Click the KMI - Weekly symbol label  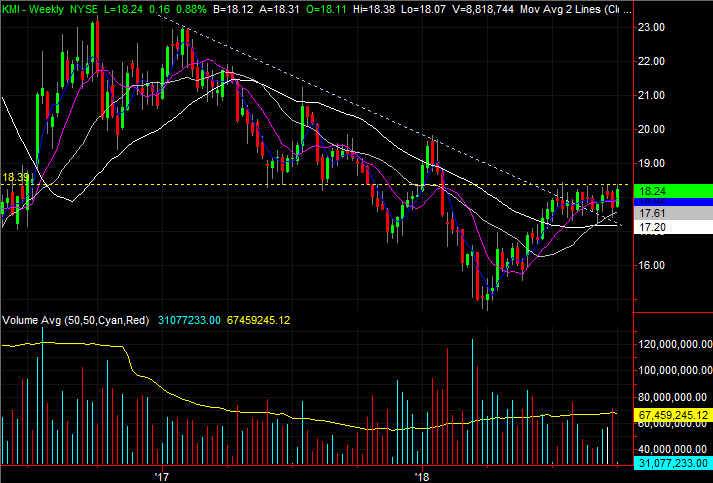(x=34, y=9)
